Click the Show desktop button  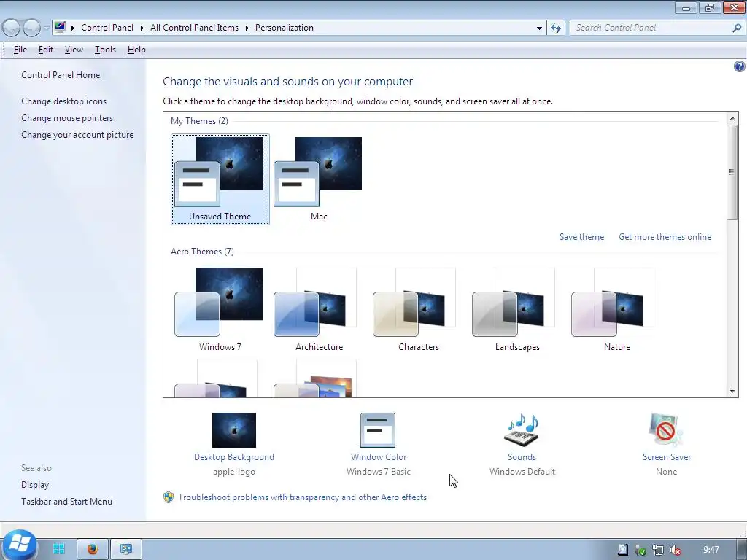tap(742, 549)
